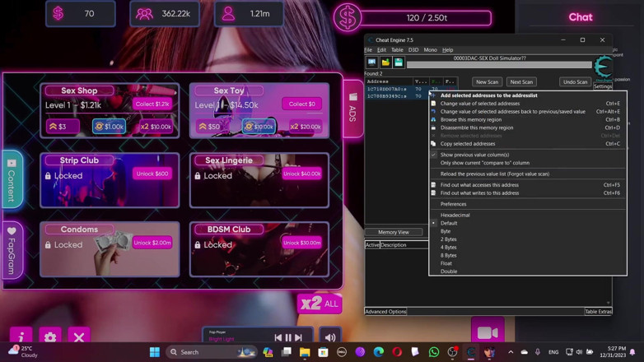Open game settings gear button
The image size is (644, 362).
(x=50, y=336)
